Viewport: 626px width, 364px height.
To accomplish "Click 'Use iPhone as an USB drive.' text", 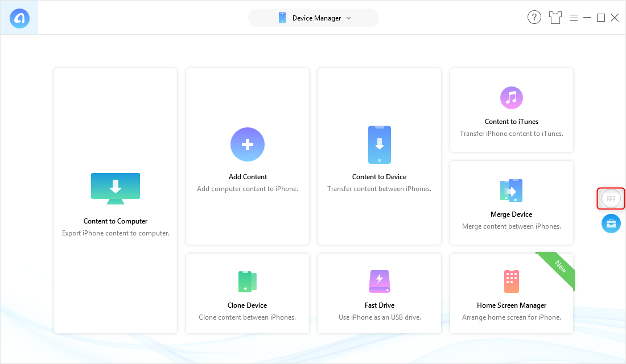I will point(380,317).
